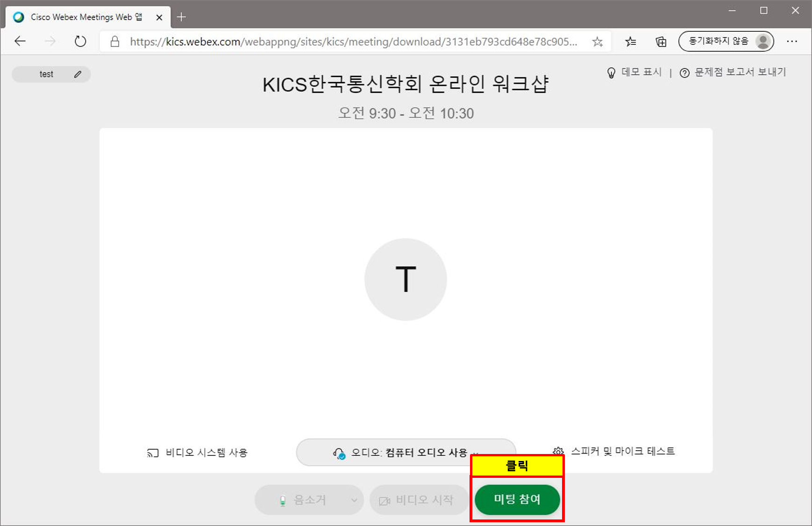Add this page to favorites with the star icon

coord(597,42)
